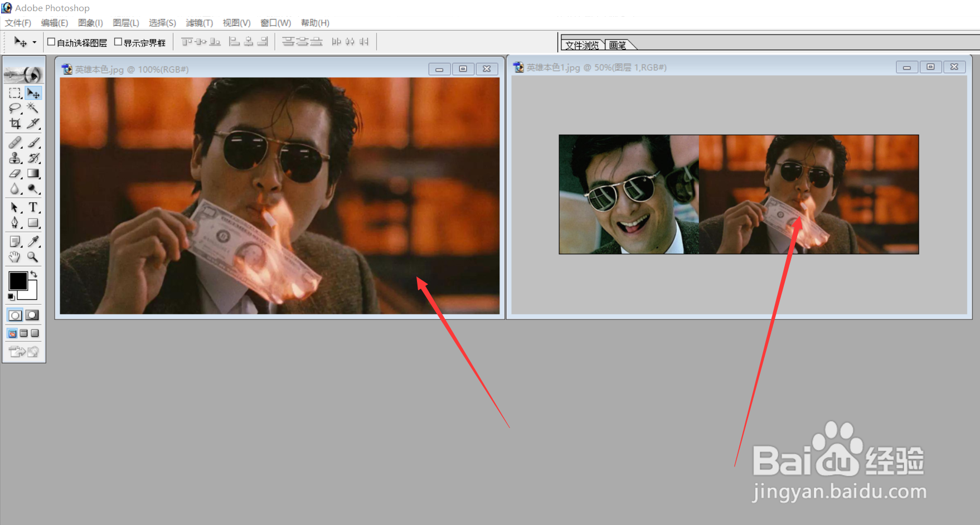Select the Eyedropper tool
This screenshot has width=980, height=525.
tap(33, 241)
